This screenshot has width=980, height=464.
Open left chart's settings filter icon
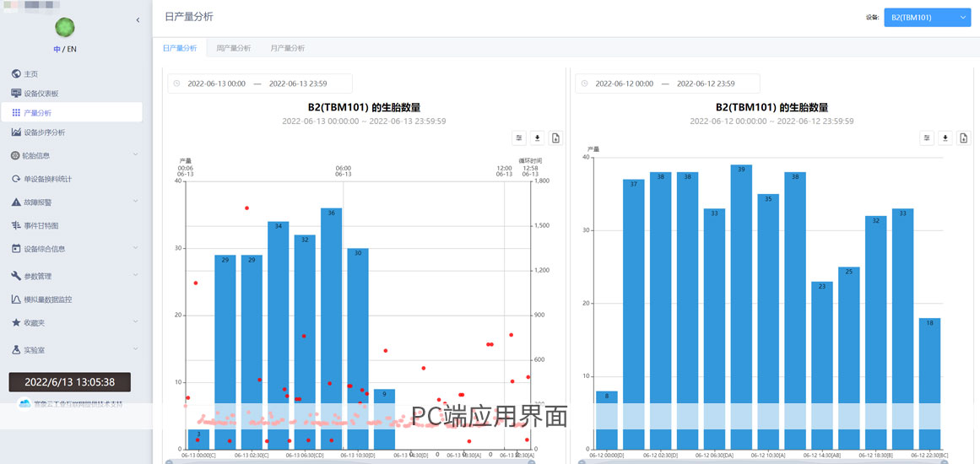coord(519,138)
